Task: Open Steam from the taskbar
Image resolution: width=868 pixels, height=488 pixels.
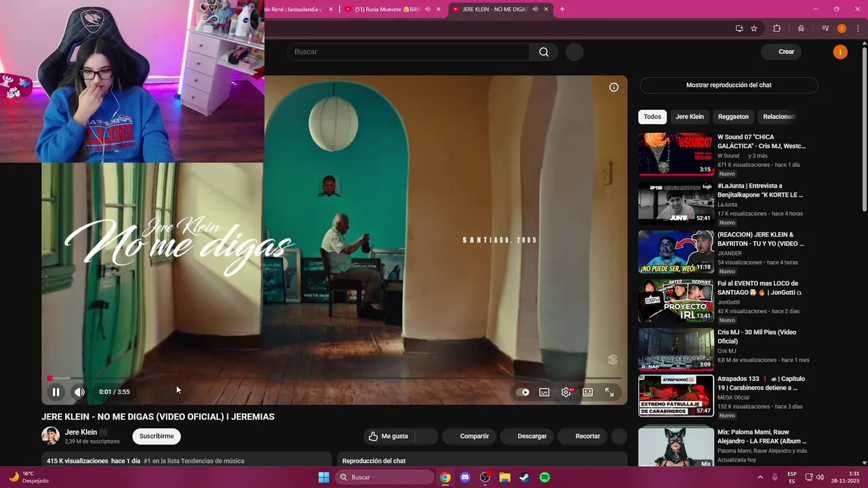Action: pos(525,477)
